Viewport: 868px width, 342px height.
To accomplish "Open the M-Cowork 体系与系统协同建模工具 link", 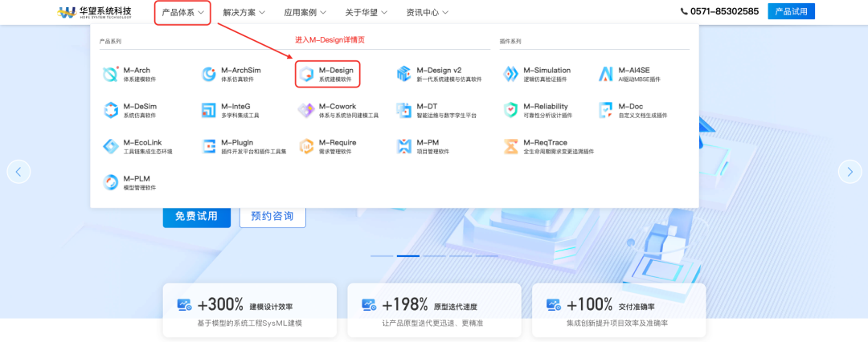I will click(x=338, y=110).
